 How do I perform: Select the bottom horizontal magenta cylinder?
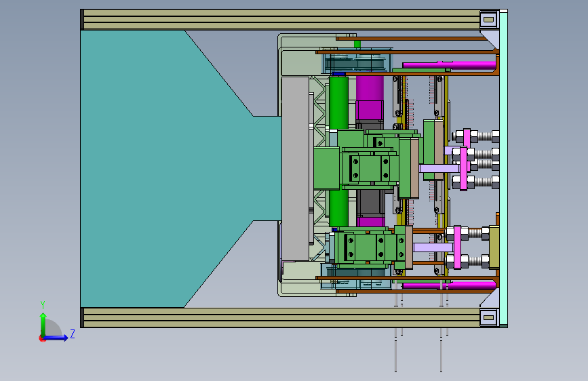pos(449,285)
